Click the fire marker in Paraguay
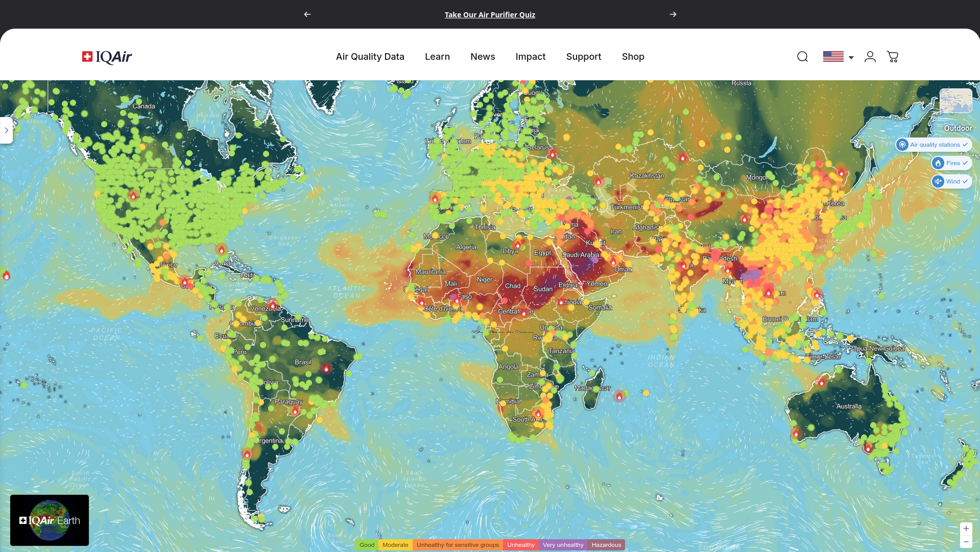This screenshot has height=552, width=980. click(295, 410)
